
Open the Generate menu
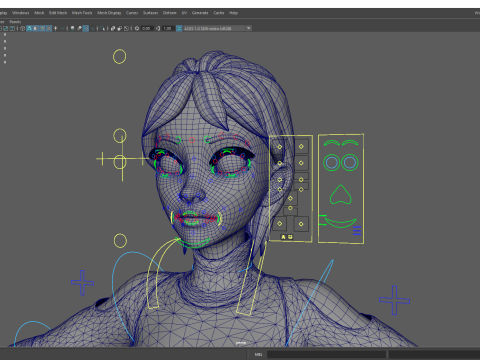pyautogui.click(x=200, y=13)
